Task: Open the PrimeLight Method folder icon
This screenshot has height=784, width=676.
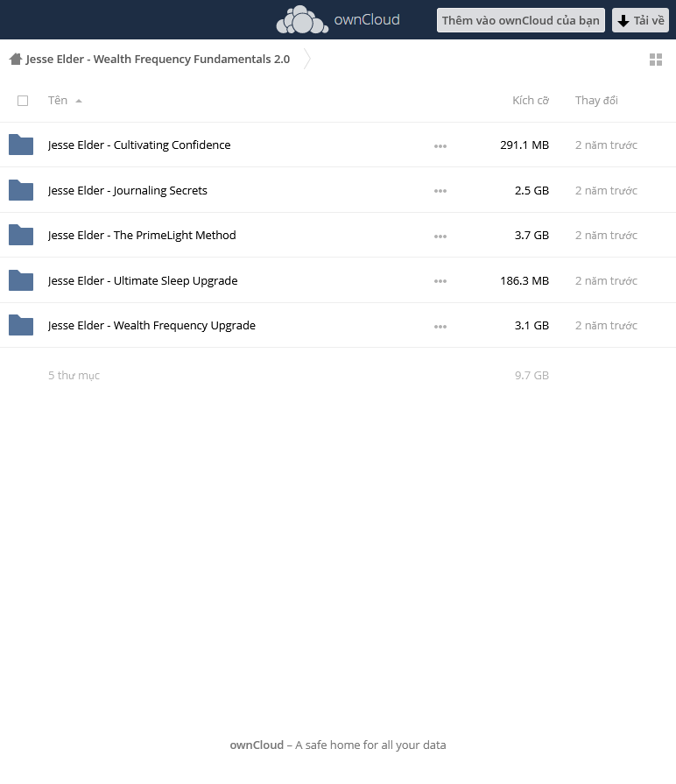Action: 21,235
